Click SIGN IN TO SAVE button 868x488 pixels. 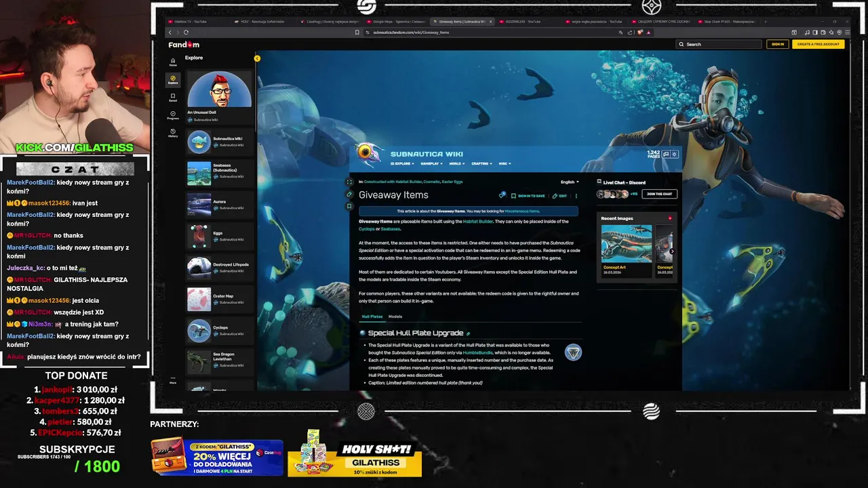pos(528,196)
